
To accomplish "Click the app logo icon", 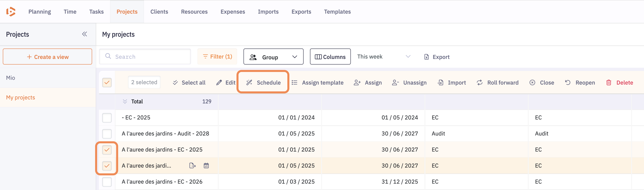I will tap(11, 11).
